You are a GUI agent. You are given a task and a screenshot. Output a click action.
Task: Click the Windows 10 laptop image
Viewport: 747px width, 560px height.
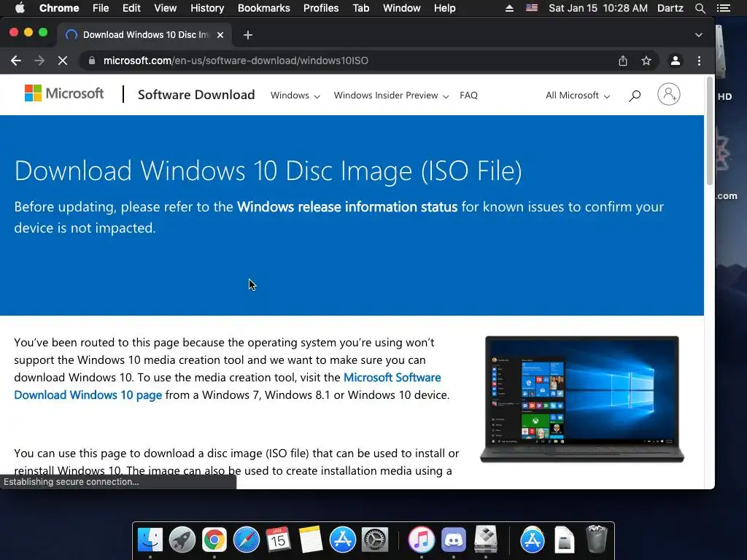pos(581,399)
